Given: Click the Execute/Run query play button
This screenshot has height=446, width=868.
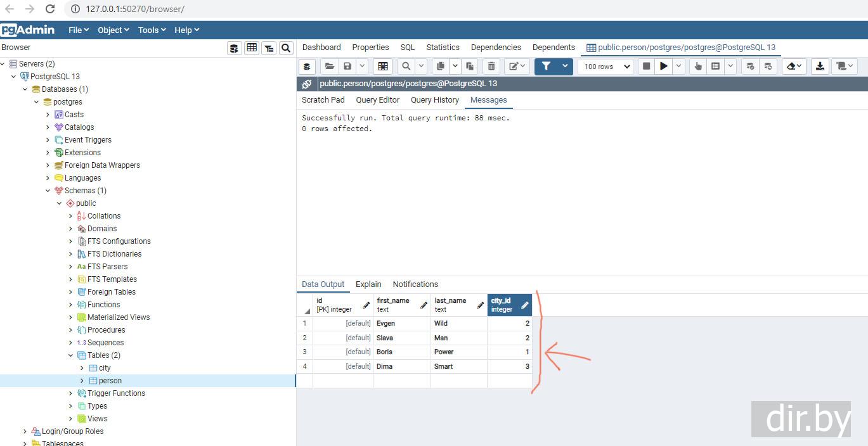Looking at the screenshot, I should [663, 67].
